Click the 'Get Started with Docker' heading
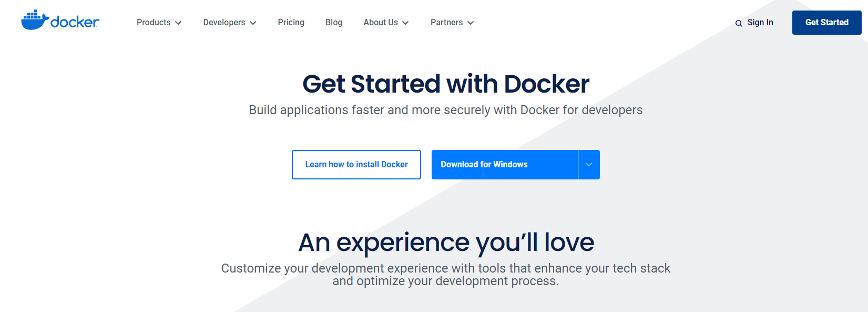Image resolution: width=868 pixels, height=312 pixels. point(446,84)
